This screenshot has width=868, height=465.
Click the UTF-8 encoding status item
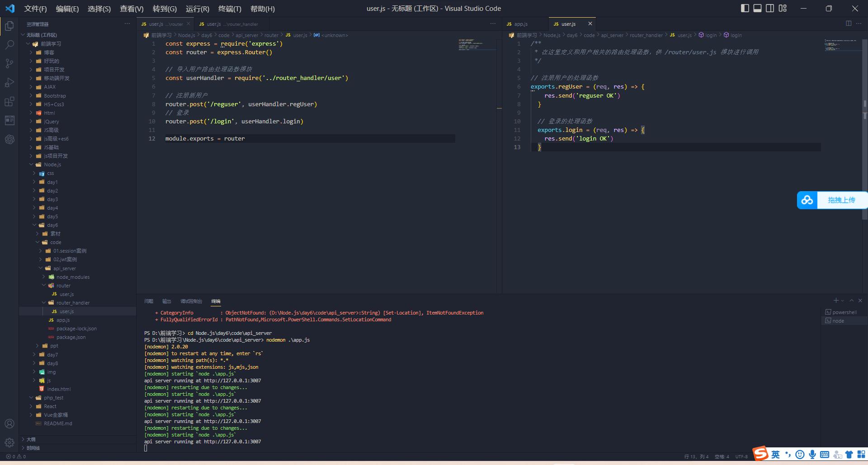pos(741,456)
